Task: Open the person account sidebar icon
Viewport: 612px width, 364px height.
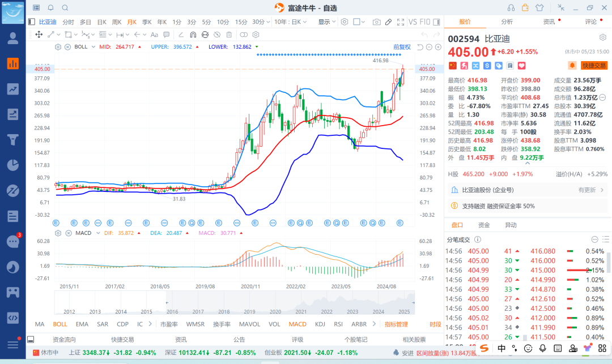Action: (x=13, y=38)
